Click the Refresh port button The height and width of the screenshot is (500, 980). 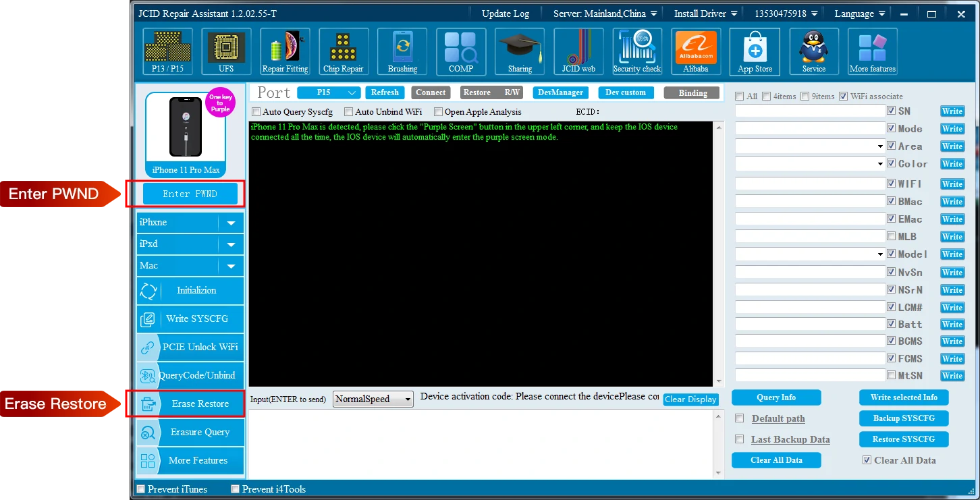385,92
